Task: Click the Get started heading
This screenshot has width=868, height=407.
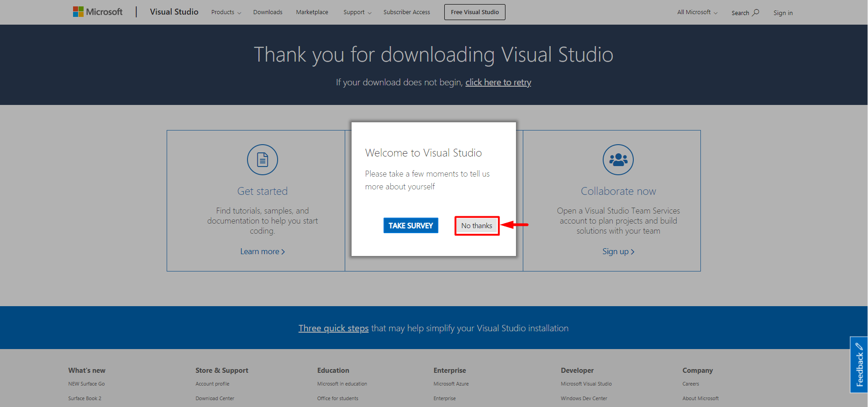Action: click(263, 191)
